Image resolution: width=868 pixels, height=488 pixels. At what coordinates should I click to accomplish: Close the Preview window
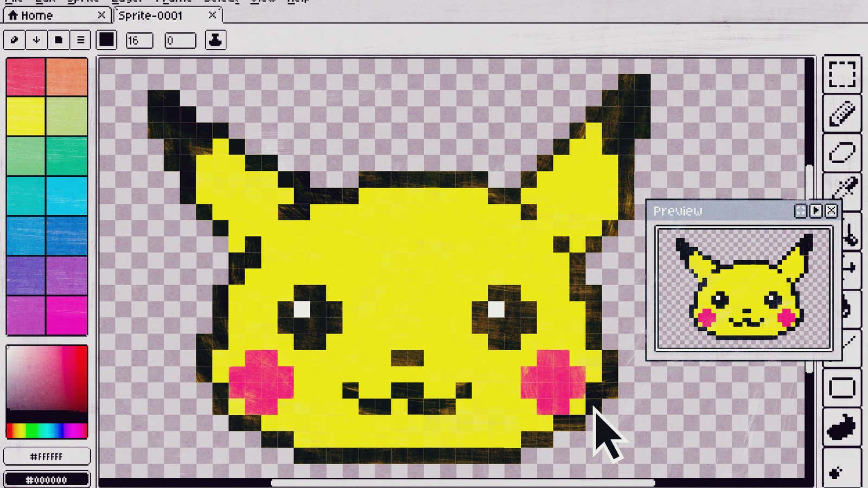[x=831, y=211]
